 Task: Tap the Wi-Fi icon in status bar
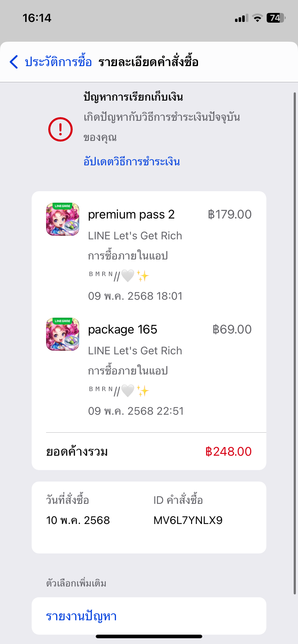(257, 18)
